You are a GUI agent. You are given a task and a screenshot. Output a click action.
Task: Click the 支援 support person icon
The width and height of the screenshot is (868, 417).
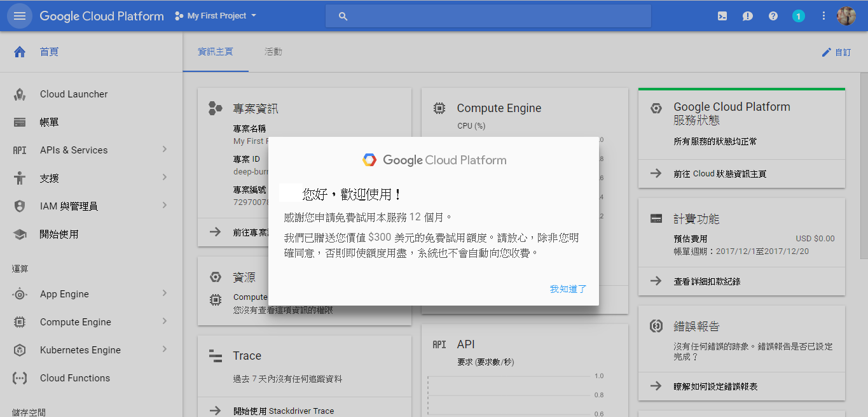pos(20,178)
